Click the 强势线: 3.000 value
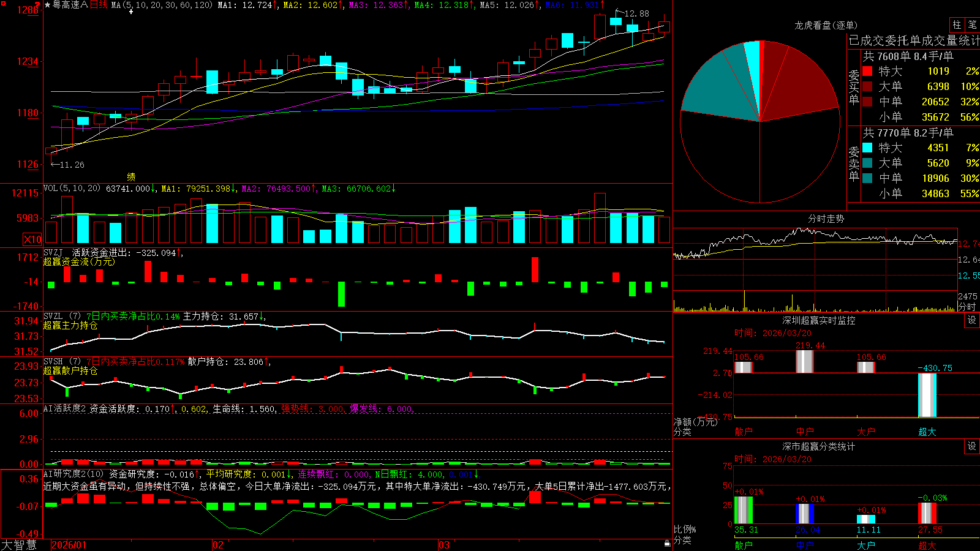This screenshot has width=980, height=551. tap(312, 409)
